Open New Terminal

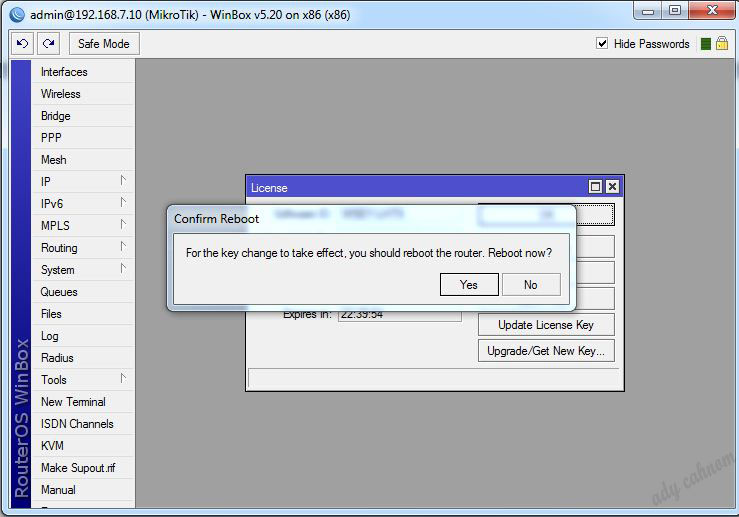[x=83, y=402]
